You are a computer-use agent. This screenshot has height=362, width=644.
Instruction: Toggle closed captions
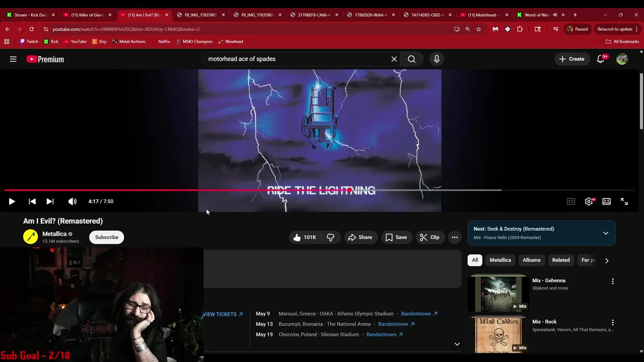pyautogui.click(x=571, y=201)
